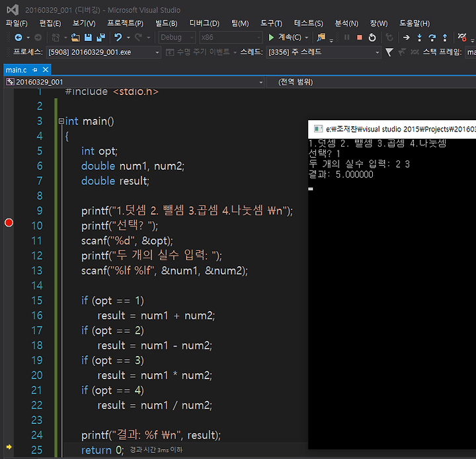Viewport: 476px width, 459px height.
Task: Click the Step Out icon
Action: tap(445, 37)
